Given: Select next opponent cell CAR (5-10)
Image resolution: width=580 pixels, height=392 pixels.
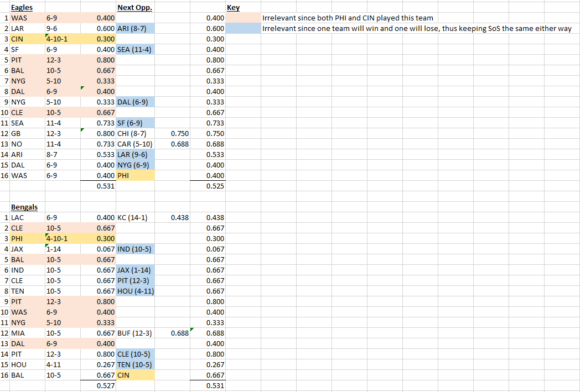Looking at the screenshot, I should (x=135, y=144).
